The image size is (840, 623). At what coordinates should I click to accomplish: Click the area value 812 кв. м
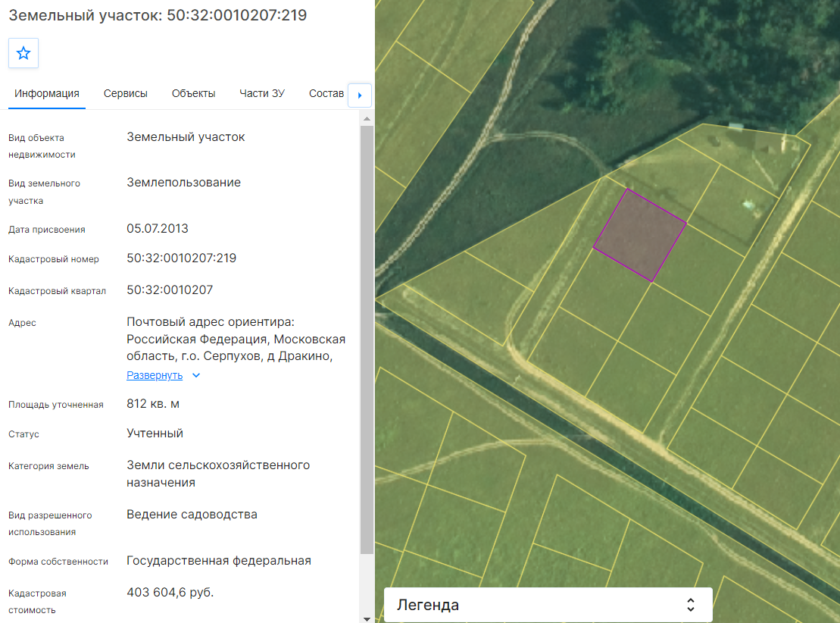point(153,404)
